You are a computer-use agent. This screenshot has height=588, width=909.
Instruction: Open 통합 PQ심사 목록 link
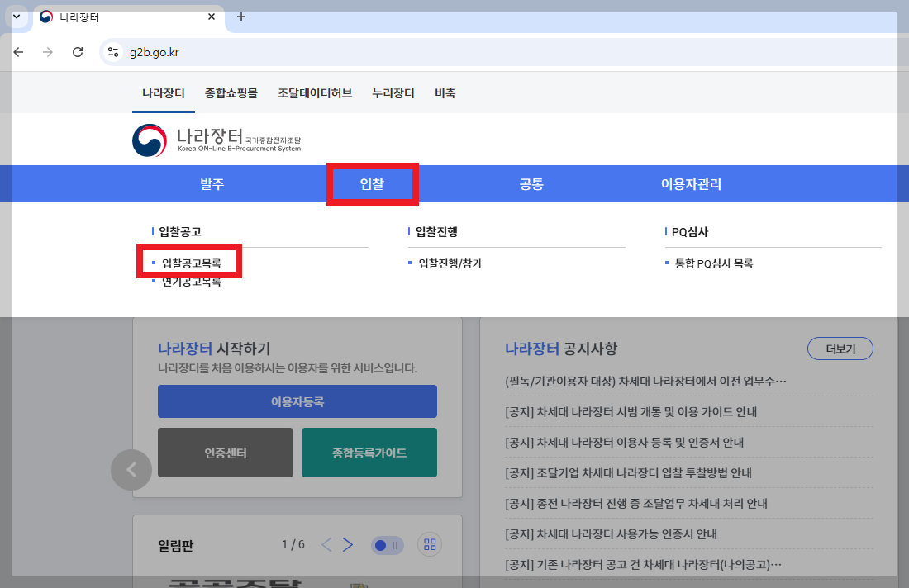(714, 263)
